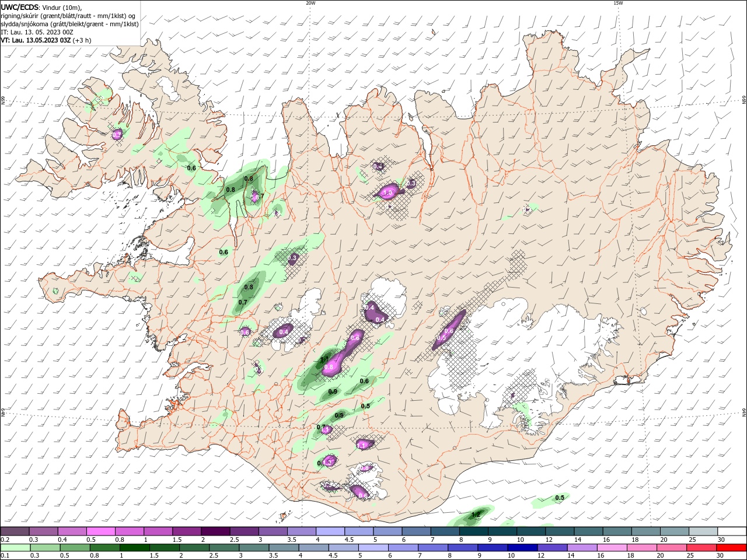Screen dimensions: 747x560
Task: Click the bright pink 0.5 snow swatch
Action: tap(101, 531)
